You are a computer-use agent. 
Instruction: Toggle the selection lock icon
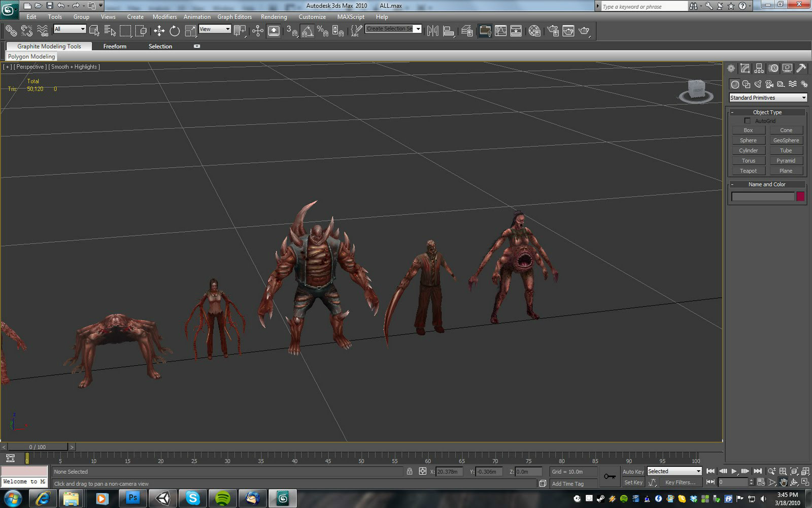410,471
